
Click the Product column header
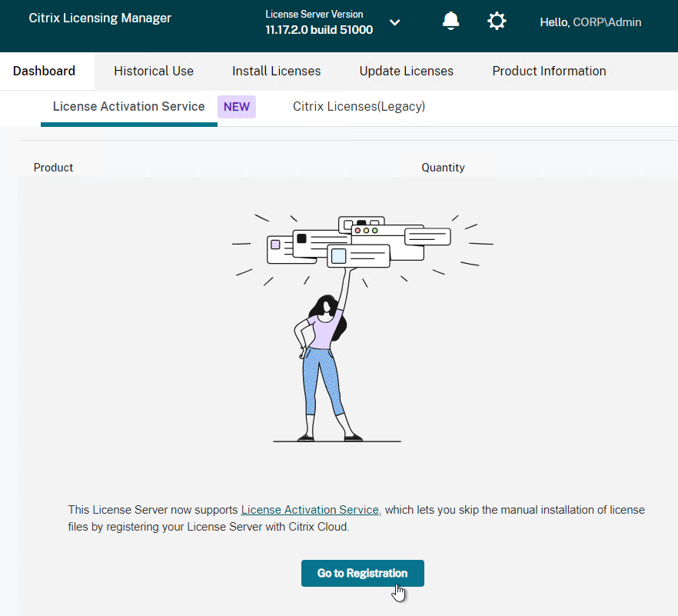pyautogui.click(x=53, y=168)
